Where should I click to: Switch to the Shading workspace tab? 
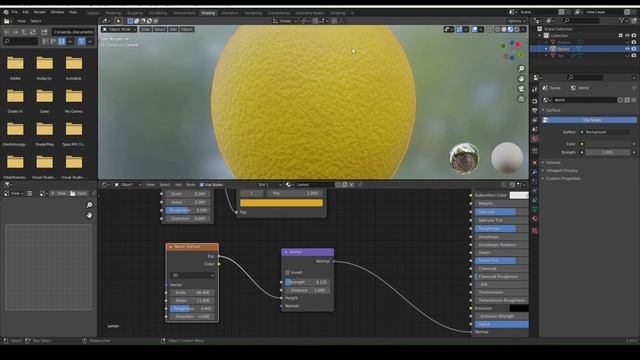(x=208, y=13)
